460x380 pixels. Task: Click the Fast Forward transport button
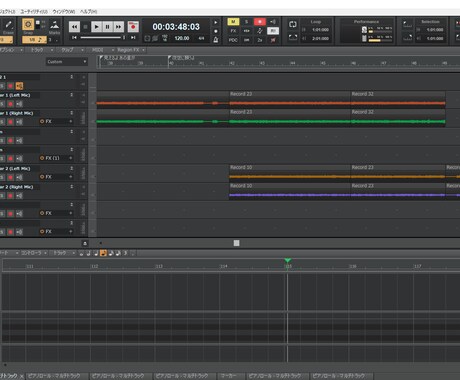118,27
